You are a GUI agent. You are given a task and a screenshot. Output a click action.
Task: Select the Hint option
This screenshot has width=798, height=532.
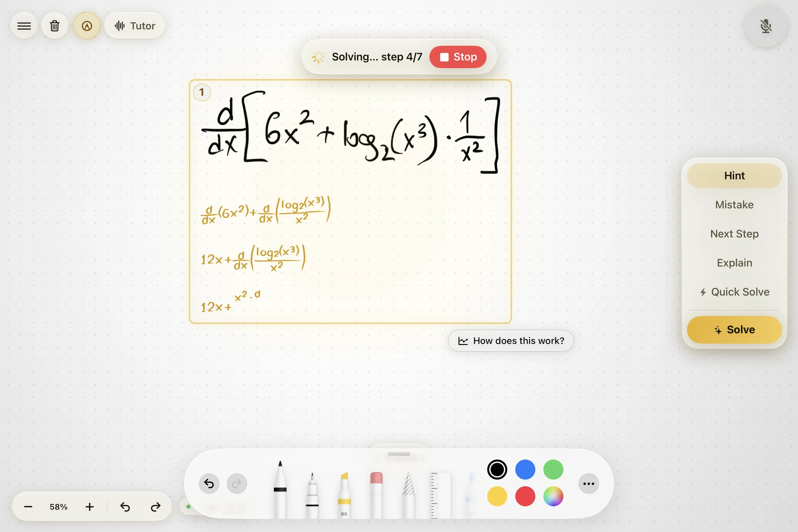tap(734, 175)
